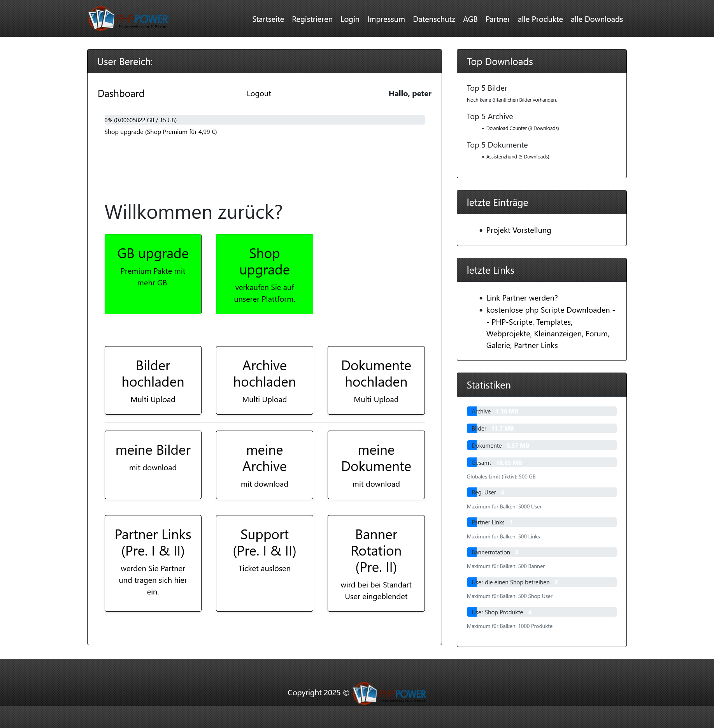Open the Archive hochladen card
This screenshot has width=714, height=728.
(264, 380)
